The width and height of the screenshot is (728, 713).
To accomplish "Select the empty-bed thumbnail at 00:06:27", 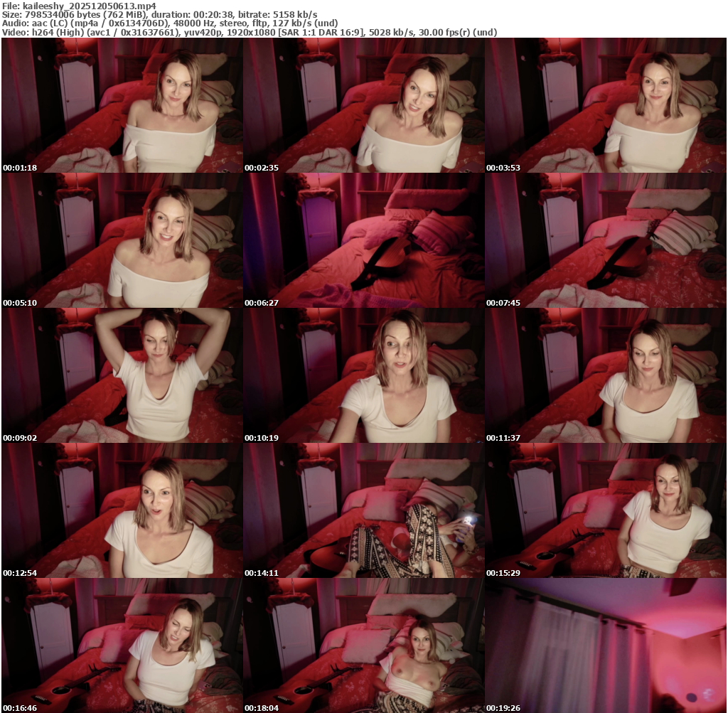I will click(x=363, y=240).
